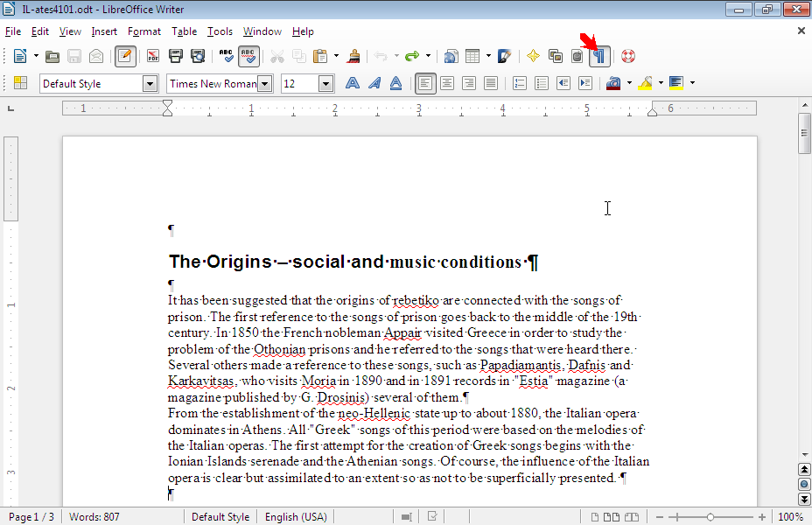Open the Gallery icon
Screen dimensions: 812x525
(x=555, y=56)
